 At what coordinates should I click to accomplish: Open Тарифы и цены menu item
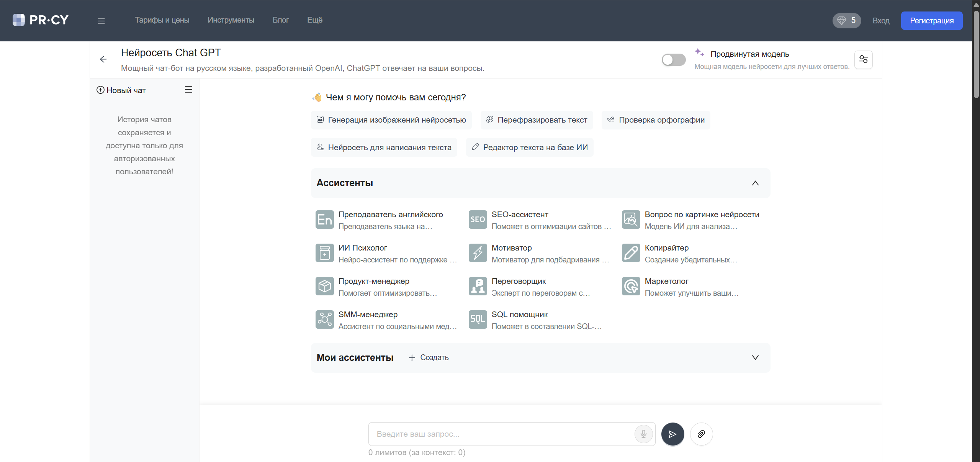click(162, 20)
